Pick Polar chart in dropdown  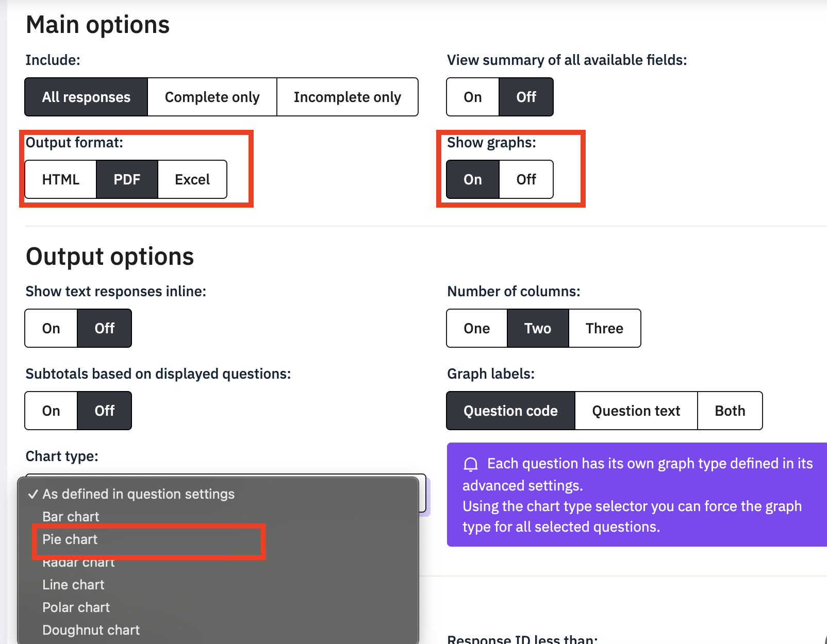76,607
